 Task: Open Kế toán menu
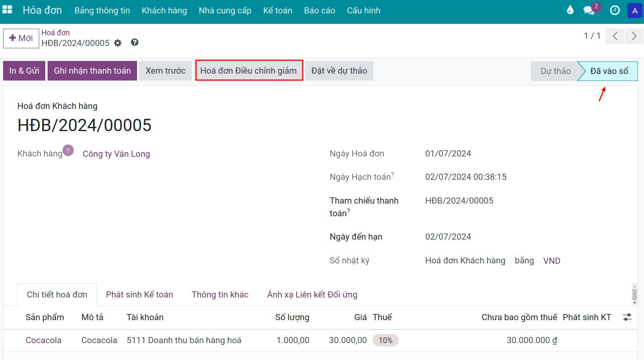tap(277, 10)
